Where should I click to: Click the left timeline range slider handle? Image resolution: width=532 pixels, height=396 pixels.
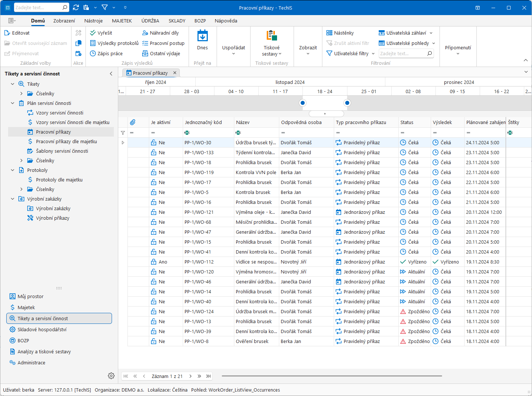303,103
